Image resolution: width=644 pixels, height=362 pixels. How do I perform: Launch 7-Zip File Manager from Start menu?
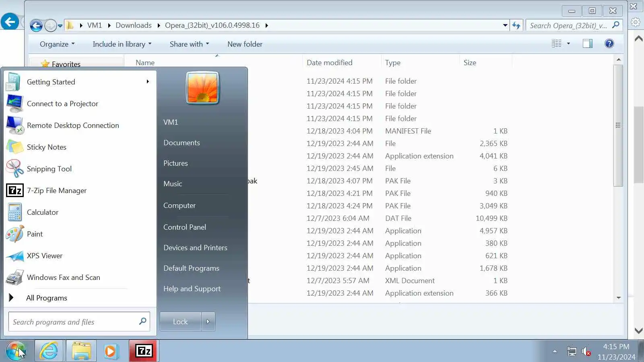(80, 191)
